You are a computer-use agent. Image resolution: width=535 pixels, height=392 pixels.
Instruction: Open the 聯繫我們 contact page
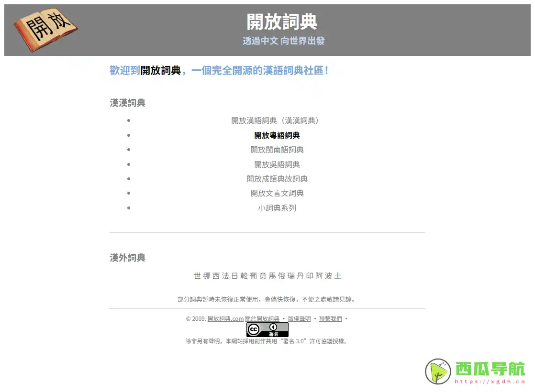331,319
